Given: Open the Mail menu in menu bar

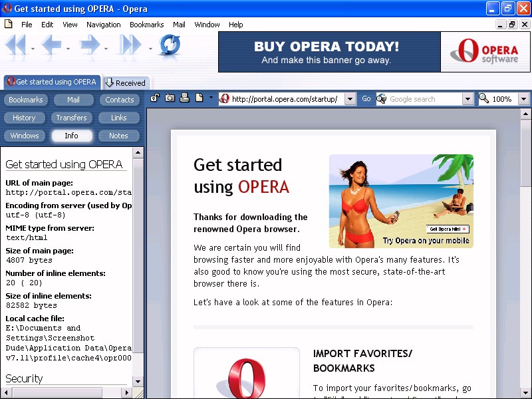Looking at the screenshot, I should [x=179, y=25].
